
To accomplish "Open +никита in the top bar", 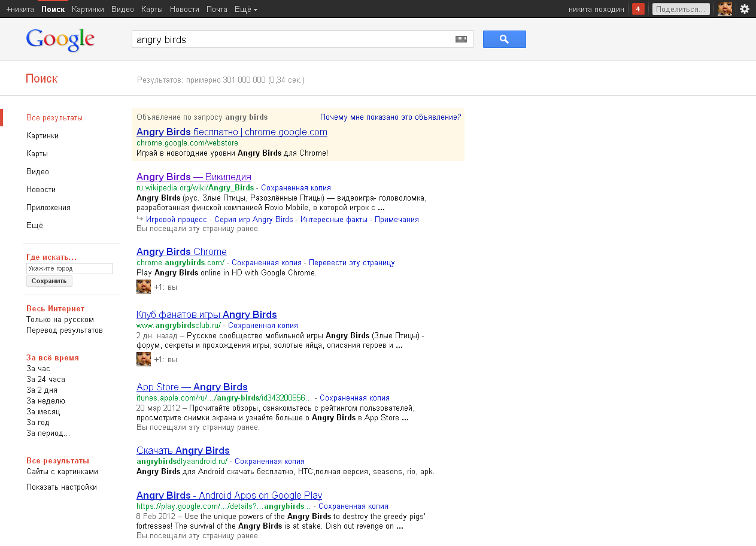I will point(20,10).
